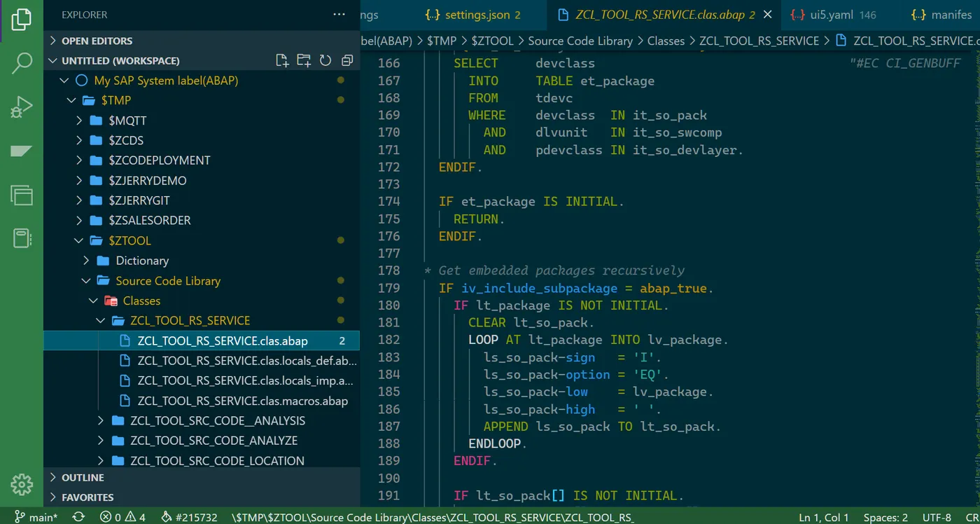Open ZCL_TOOL_RS_SERVICE.clas.macros.abap file

(x=202, y=401)
